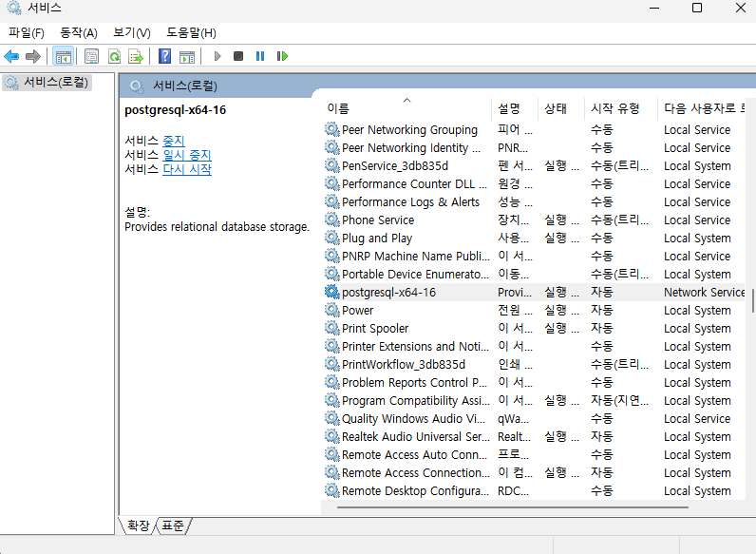Click the gear icon in 서비스(로컬) header

coord(137,86)
